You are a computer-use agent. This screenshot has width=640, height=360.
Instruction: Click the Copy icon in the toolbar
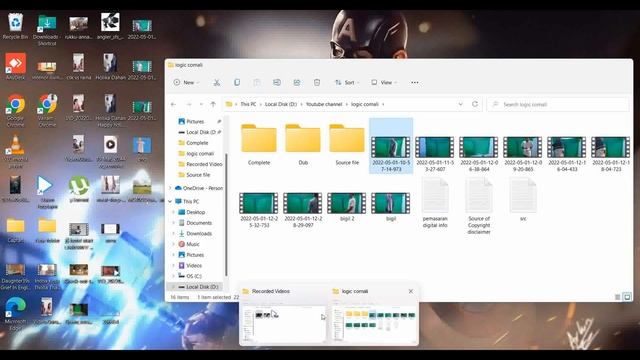coord(237,82)
